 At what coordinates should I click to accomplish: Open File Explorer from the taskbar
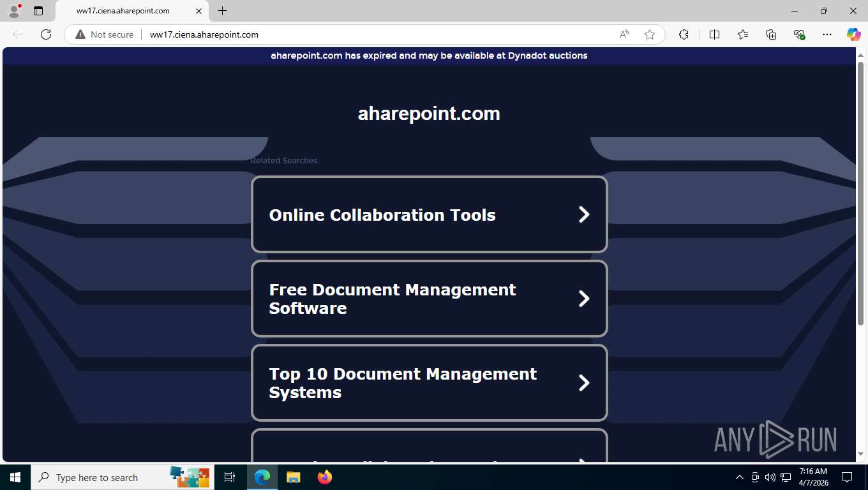[293, 477]
